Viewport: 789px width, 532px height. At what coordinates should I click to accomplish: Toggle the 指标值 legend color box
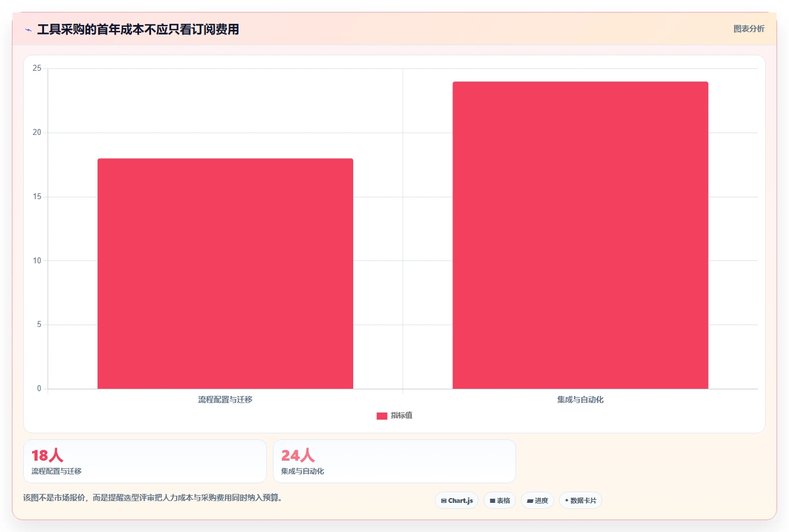click(x=382, y=416)
